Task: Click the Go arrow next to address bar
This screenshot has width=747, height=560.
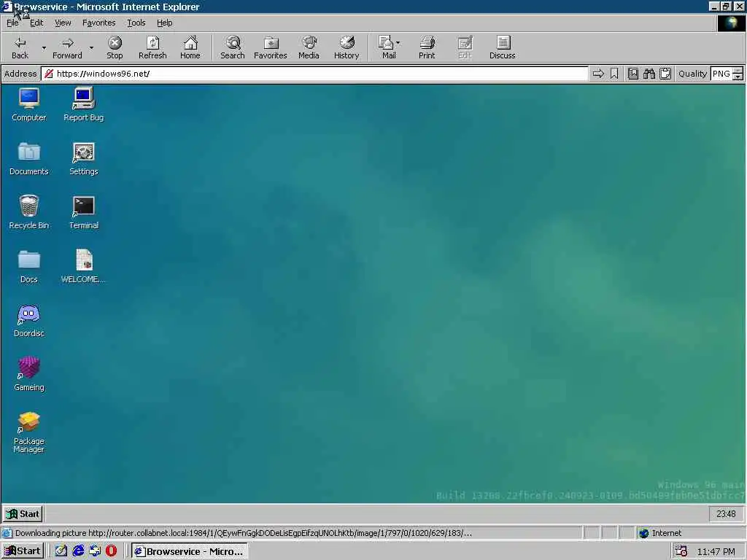Action: [x=598, y=74]
